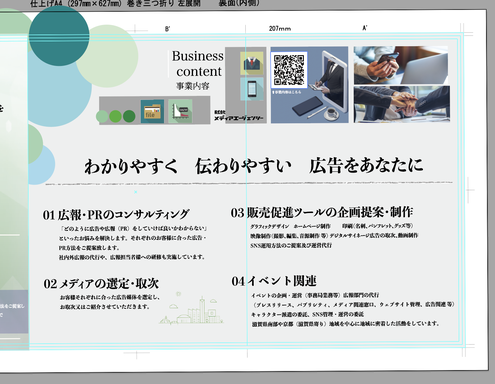Select the hands holding smartphone photo

coord(401,65)
